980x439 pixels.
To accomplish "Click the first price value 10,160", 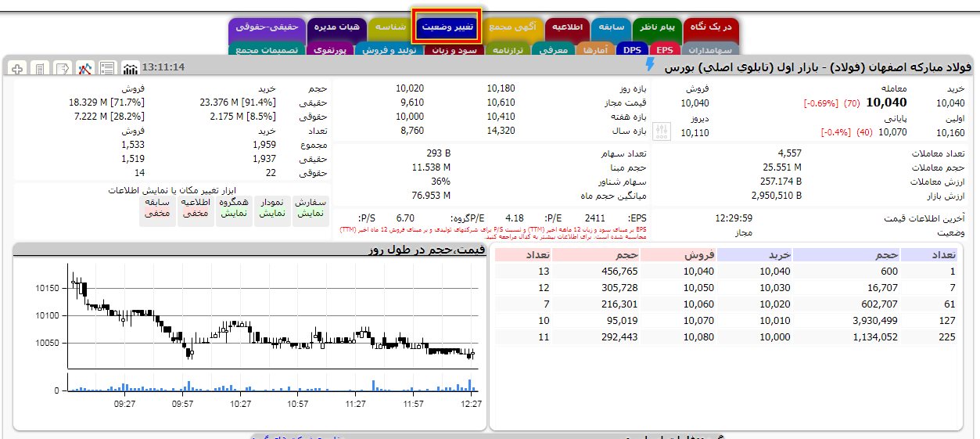I will (x=950, y=132).
